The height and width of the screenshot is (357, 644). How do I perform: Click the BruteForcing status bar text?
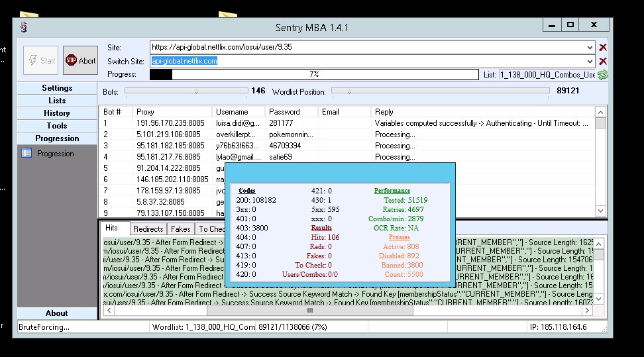(x=44, y=327)
